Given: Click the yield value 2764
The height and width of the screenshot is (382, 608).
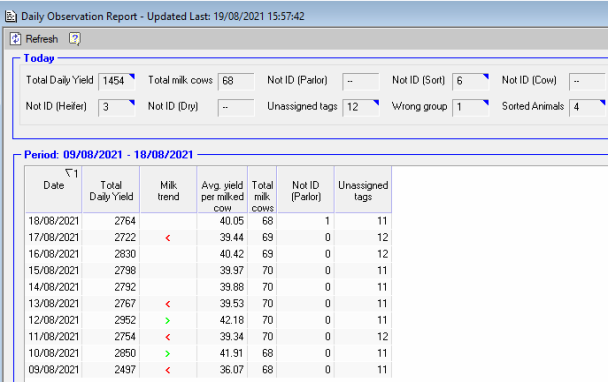Looking at the screenshot, I should [x=125, y=221].
